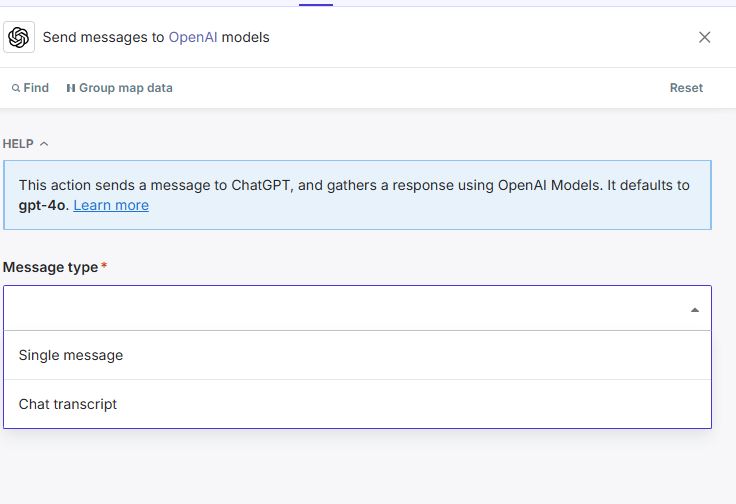Click the OpenAI logo icon
Image resolution: width=736 pixels, height=504 pixels.
coord(18,37)
